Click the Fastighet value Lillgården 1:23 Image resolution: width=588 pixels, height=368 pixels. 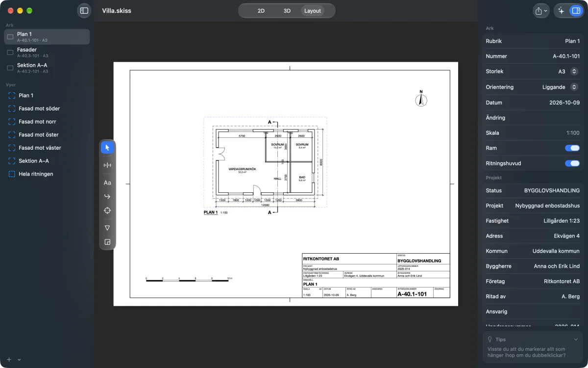click(562, 221)
